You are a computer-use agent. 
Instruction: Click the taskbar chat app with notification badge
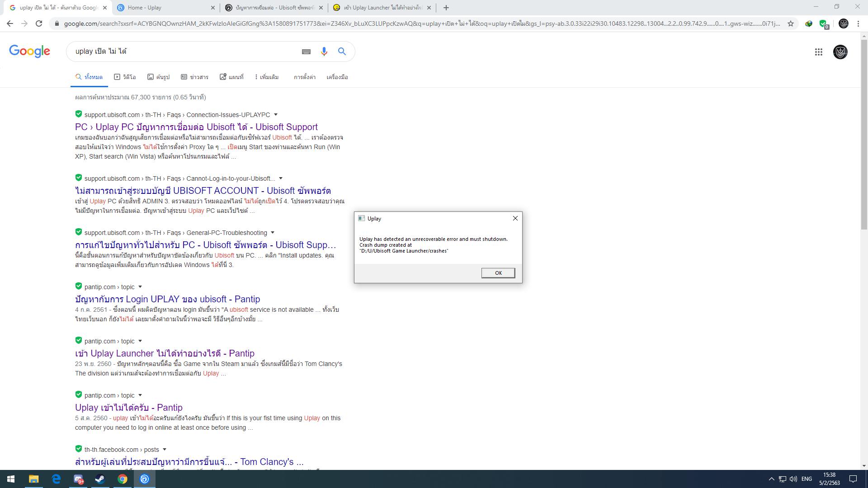(78, 479)
